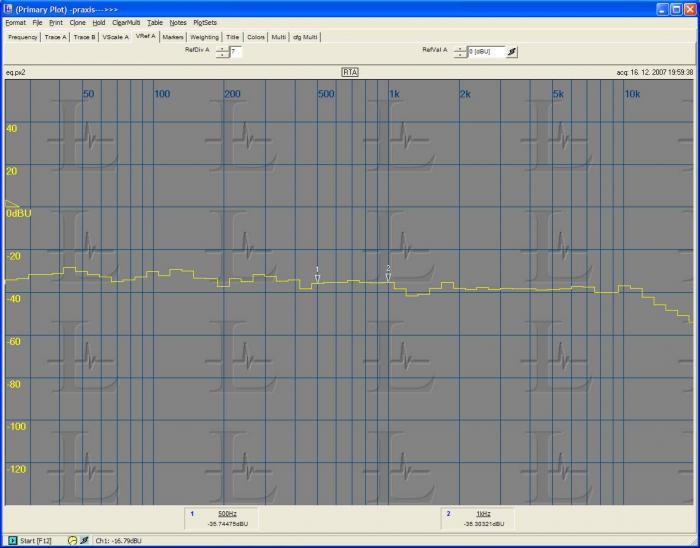The image size is (700, 548).
Task: Click the RefVal A value field
Action: pyautogui.click(x=485, y=51)
